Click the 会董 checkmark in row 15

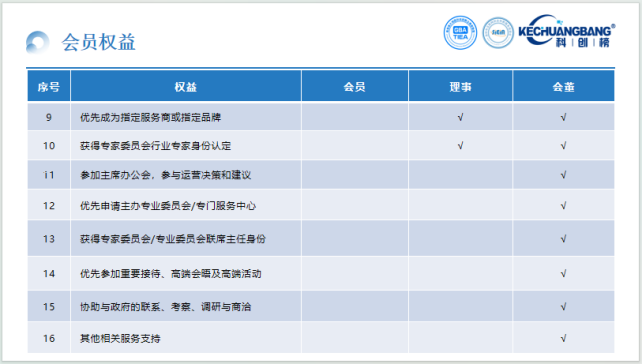[x=563, y=307]
